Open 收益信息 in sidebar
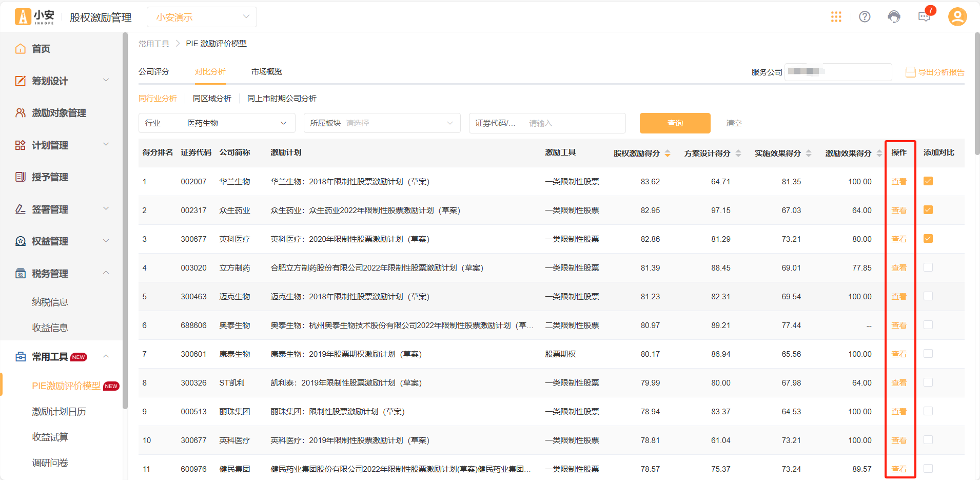The height and width of the screenshot is (480, 980). (50, 328)
